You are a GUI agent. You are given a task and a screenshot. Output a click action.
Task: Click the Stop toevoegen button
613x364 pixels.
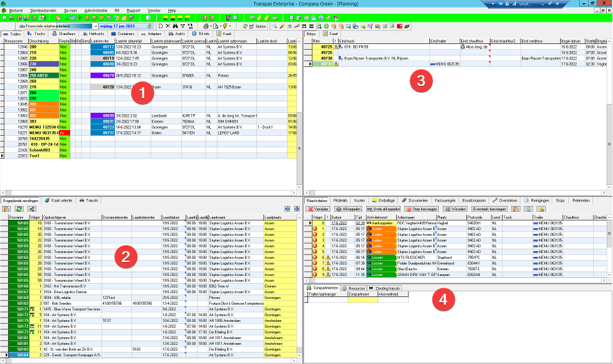(422, 209)
